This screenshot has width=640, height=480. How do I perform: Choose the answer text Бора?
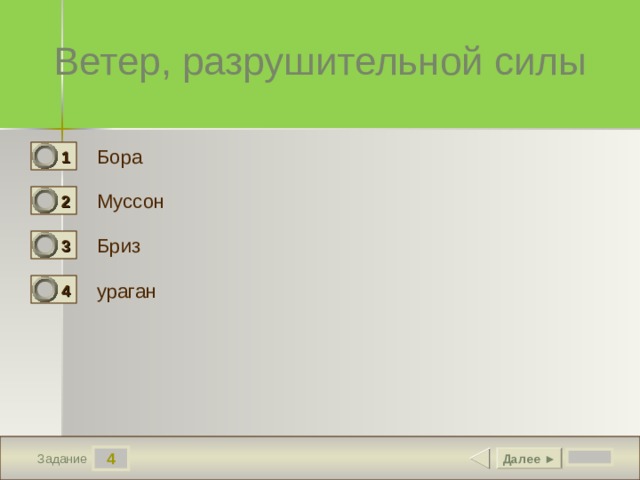pyautogui.click(x=120, y=157)
